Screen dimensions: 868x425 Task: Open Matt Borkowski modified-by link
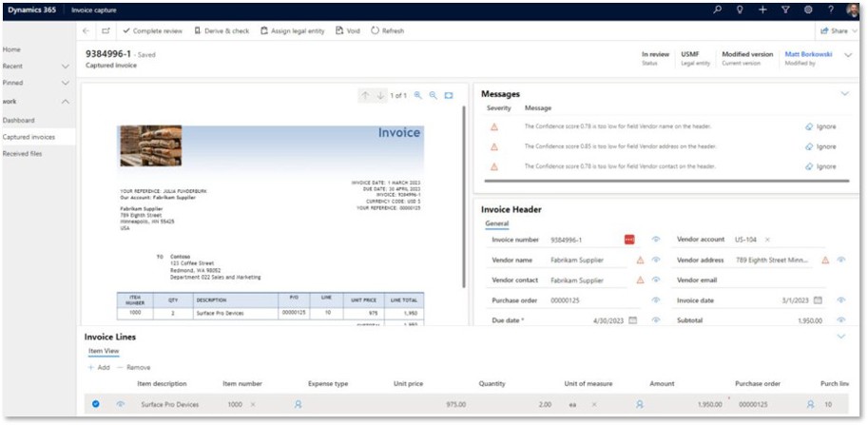pyautogui.click(x=808, y=54)
